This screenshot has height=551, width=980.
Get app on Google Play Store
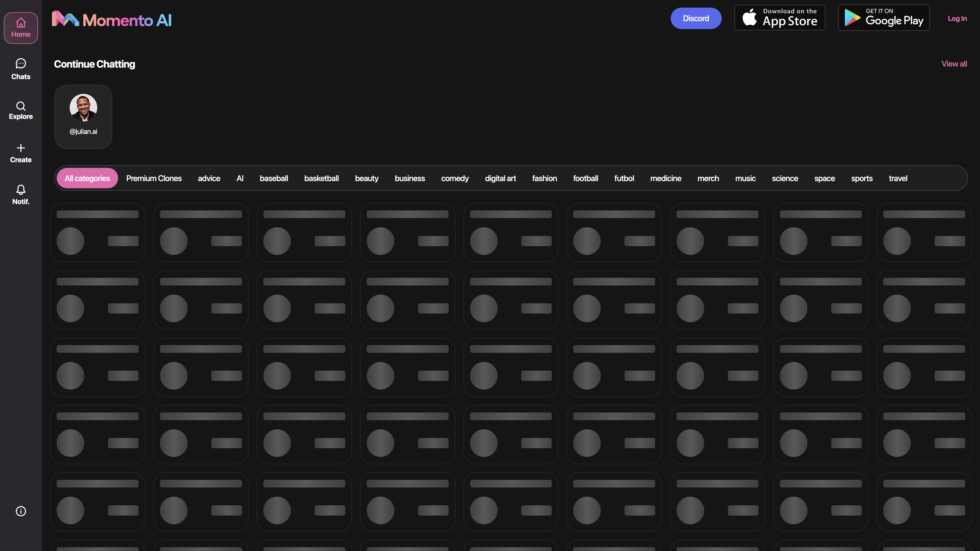[x=884, y=18]
